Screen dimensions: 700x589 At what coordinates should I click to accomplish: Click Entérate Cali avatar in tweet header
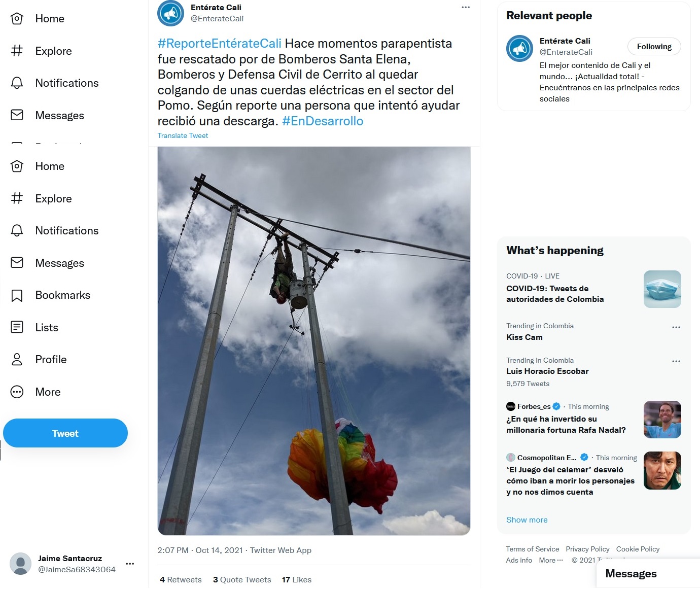[x=170, y=13]
